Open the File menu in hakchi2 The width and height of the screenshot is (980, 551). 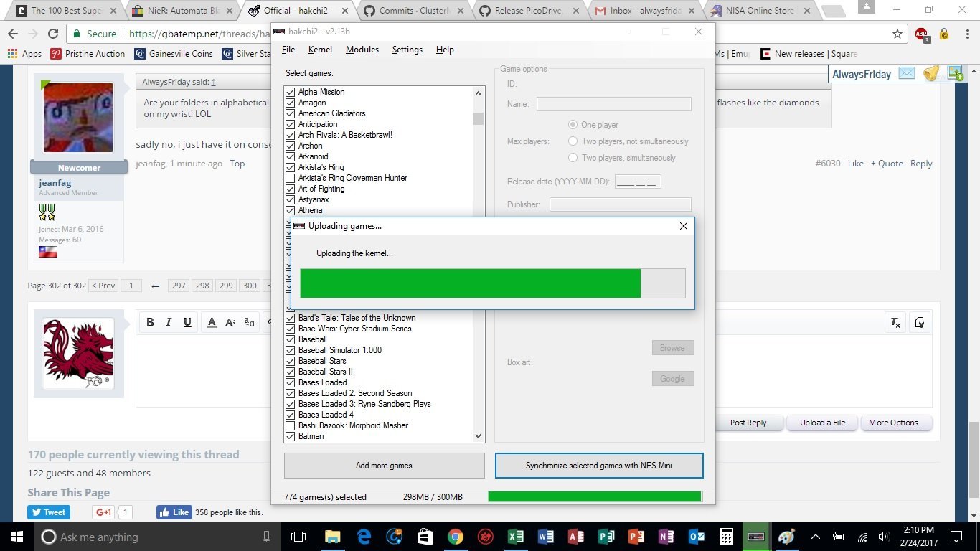click(288, 50)
